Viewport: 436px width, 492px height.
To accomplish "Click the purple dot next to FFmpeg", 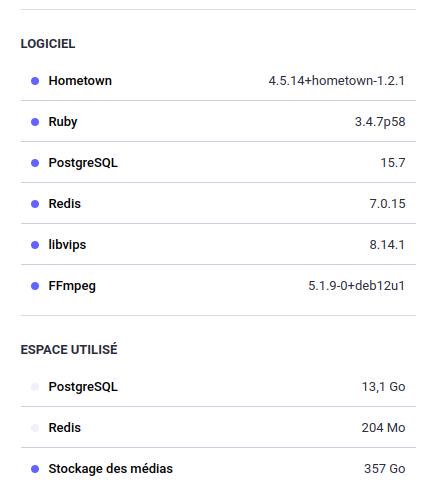I will tap(35, 286).
